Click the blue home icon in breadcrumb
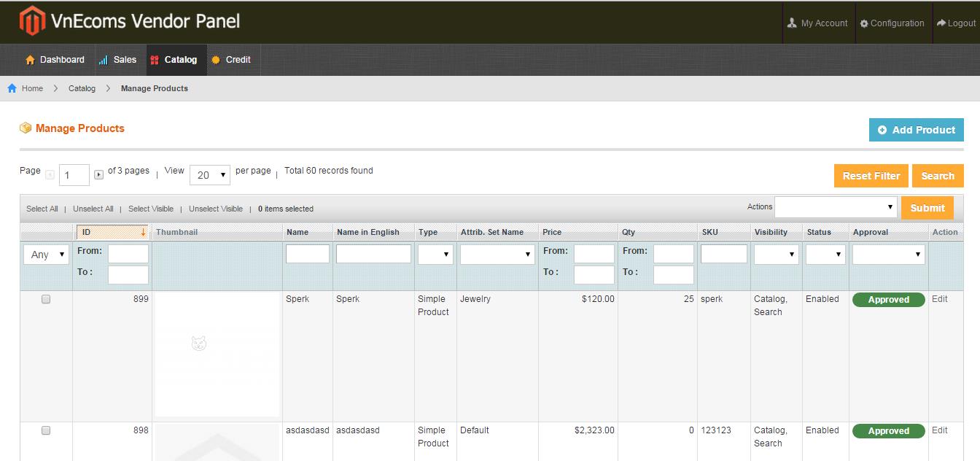The image size is (980, 461). (x=12, y=88)
